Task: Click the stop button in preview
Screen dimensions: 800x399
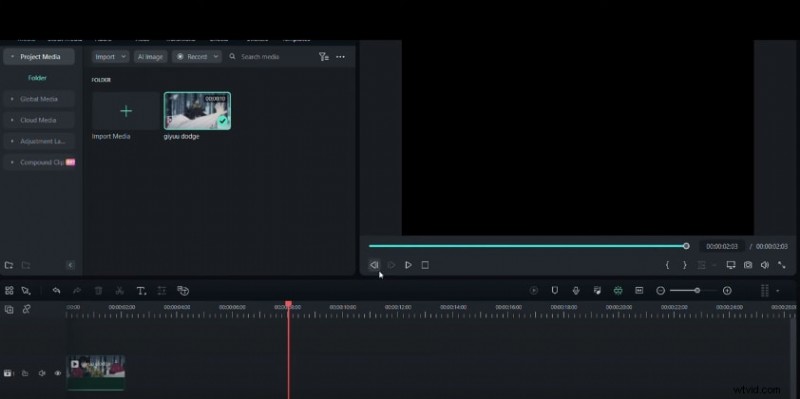Action: tap(425, 265)
